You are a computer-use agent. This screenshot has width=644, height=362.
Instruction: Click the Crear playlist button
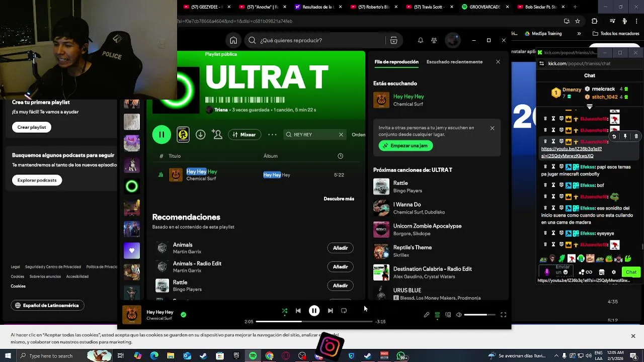pos(32,127)
